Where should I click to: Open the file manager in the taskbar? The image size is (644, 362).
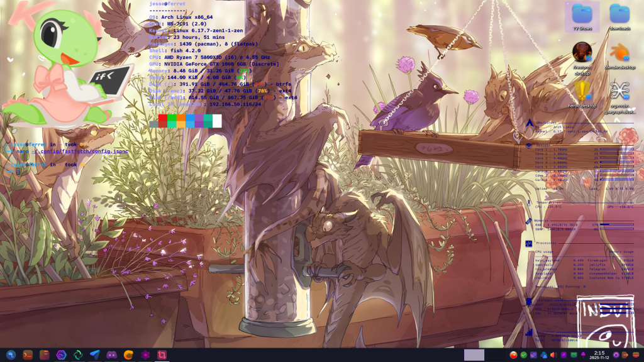tap(45, 355)
